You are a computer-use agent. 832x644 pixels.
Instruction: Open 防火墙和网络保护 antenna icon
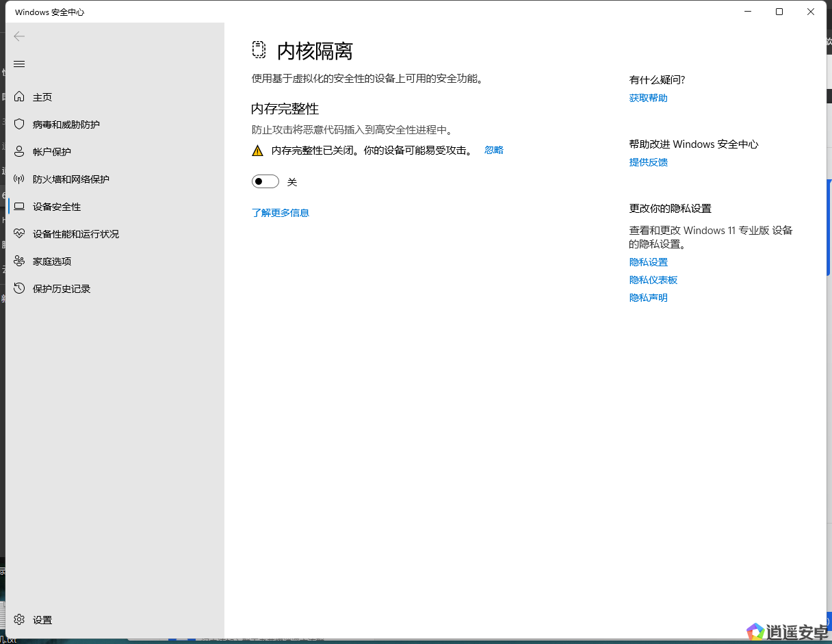pos(19,179)
